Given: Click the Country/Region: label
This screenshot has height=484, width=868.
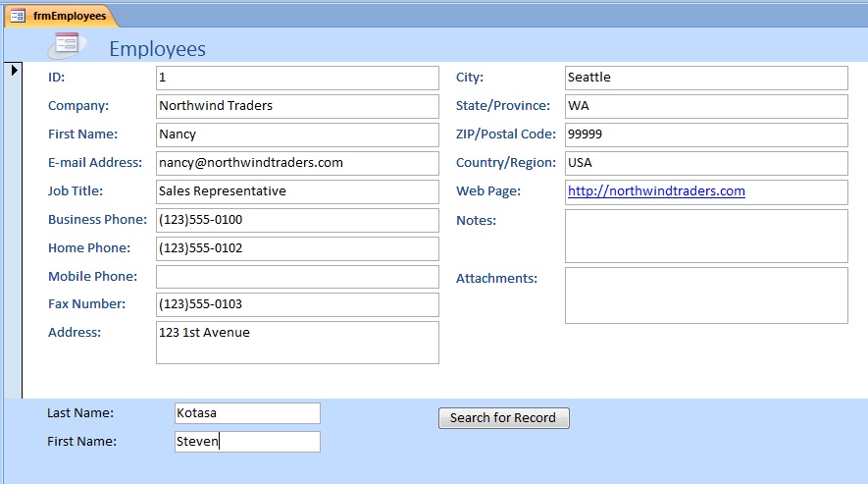Looking at the screenshot, I should (505, 162).
